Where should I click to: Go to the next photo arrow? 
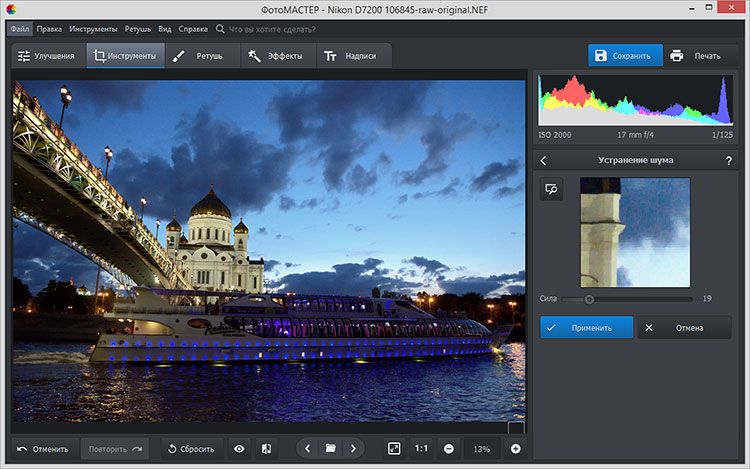pos(353,449)
